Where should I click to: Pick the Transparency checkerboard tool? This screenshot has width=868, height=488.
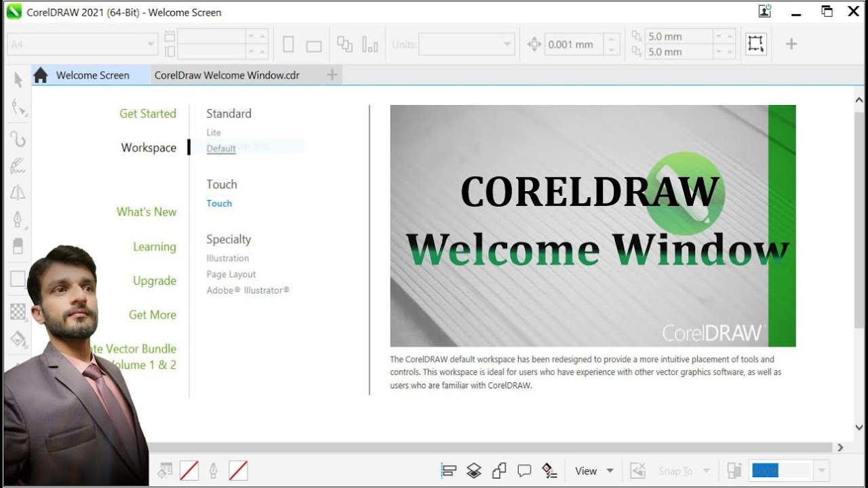[18, 312]
